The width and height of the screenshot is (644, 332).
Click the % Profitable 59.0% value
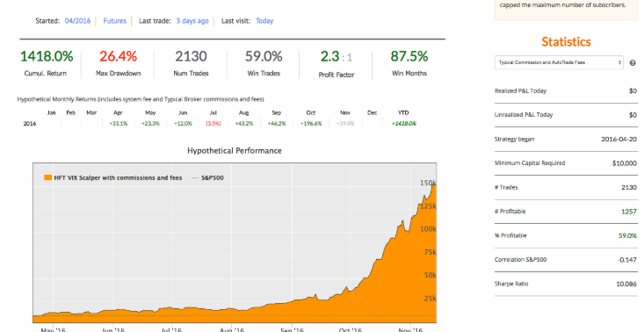tap(627, 235)
